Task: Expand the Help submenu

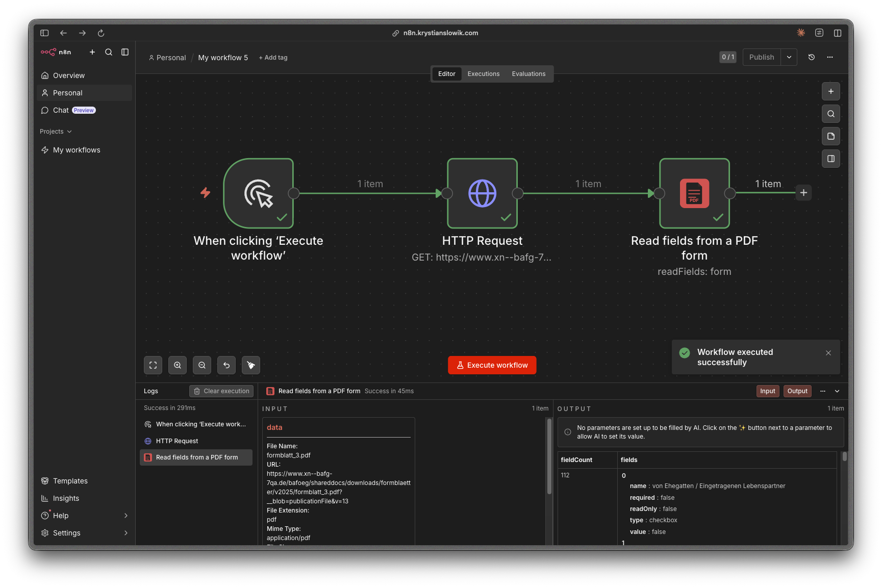Action: point(125,516)
